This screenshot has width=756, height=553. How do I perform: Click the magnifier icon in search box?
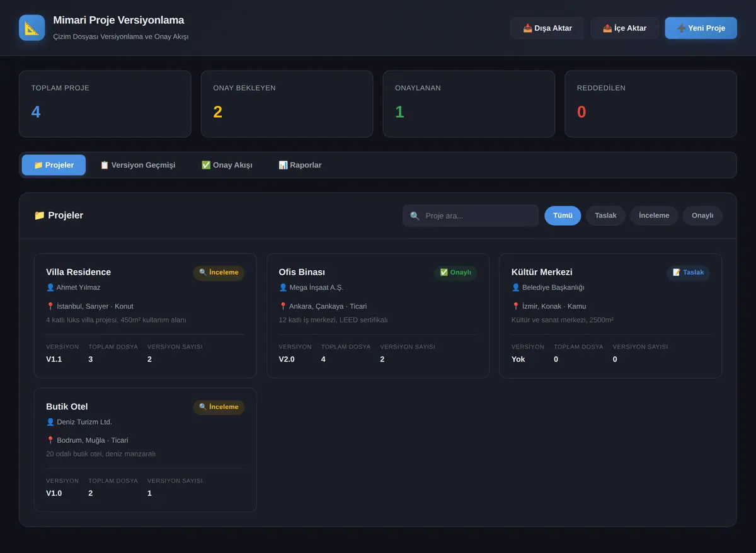pyautogui.click(x=415, y=216)
